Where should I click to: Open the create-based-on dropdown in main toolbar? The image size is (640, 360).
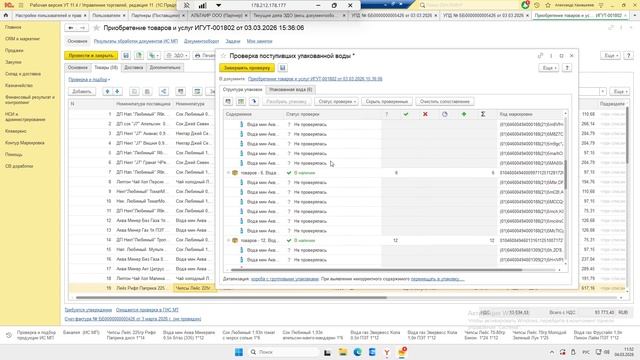pyautogui.click(x=154, y=55)
